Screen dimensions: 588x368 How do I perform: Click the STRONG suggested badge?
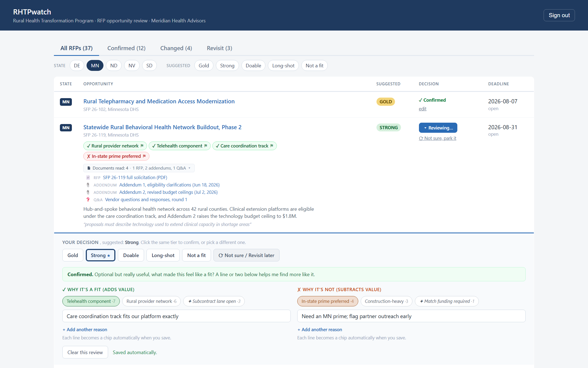click(x=389, y=128)
